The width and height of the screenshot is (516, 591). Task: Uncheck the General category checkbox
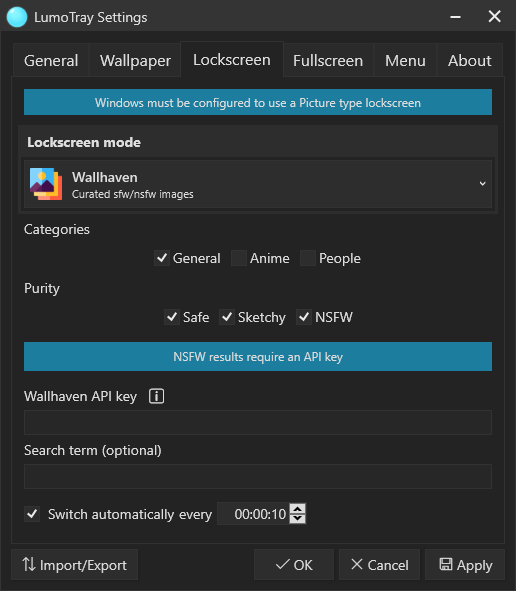(162, 258)
